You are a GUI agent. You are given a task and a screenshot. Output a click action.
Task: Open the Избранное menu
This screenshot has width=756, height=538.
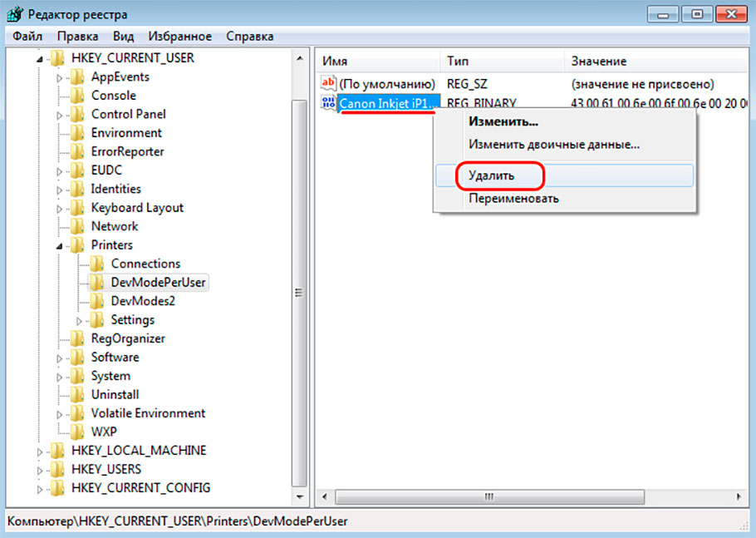pyautogui.click(x=179, y=37)
